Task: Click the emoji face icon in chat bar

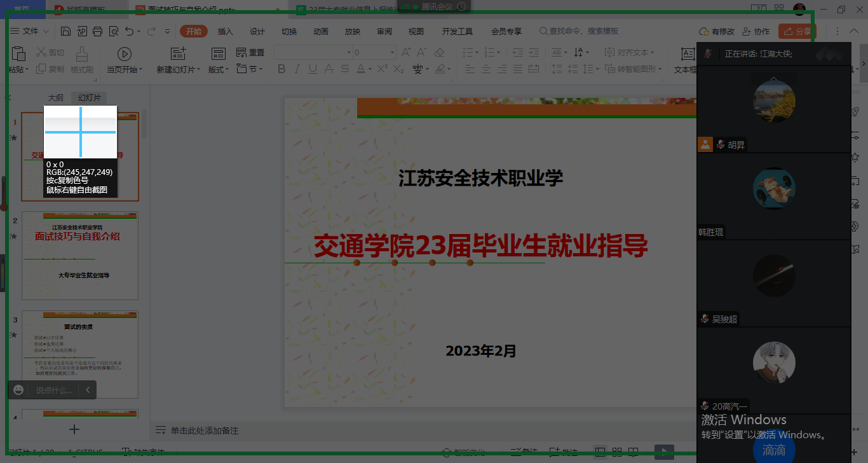Action: tap(18, 390)
